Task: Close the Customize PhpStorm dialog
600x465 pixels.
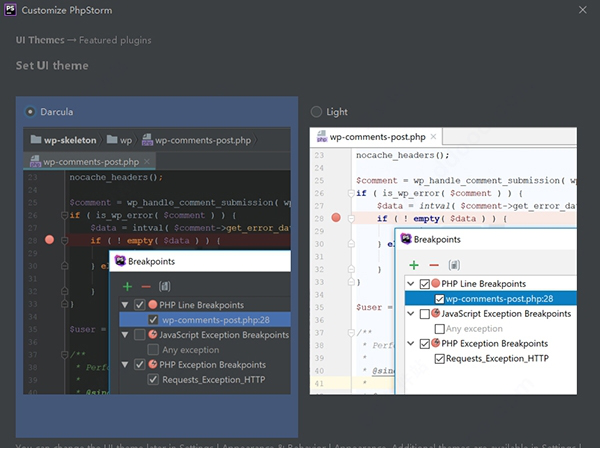Action: [582, 10]
